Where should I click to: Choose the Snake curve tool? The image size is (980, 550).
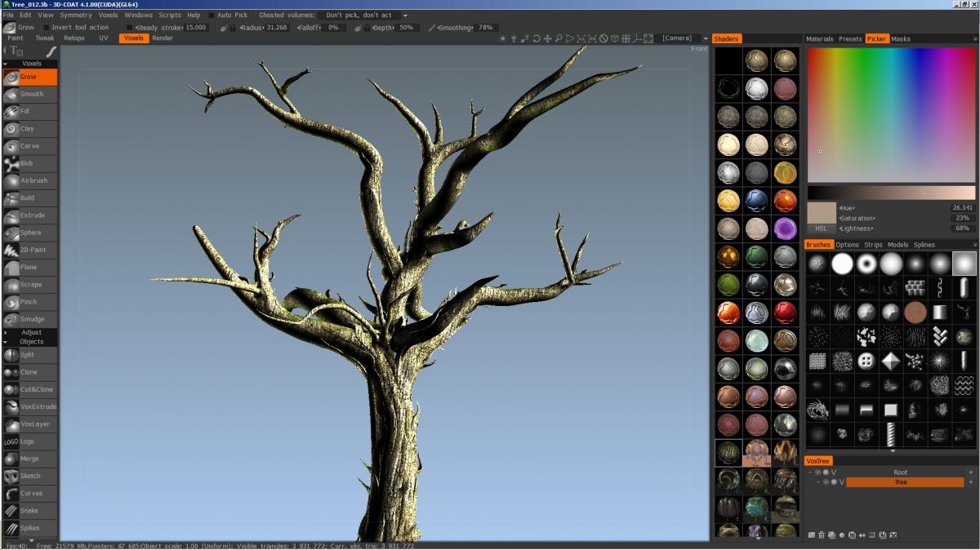[x=30, y=511]
